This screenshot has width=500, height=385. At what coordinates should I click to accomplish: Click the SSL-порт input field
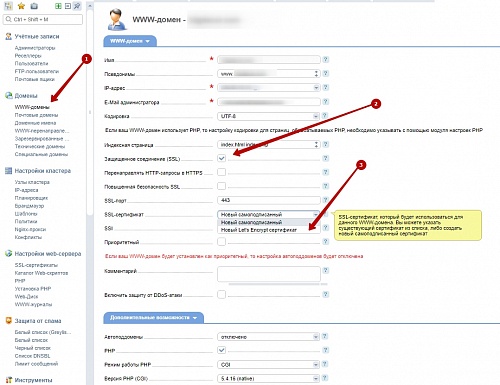(269, 200)
